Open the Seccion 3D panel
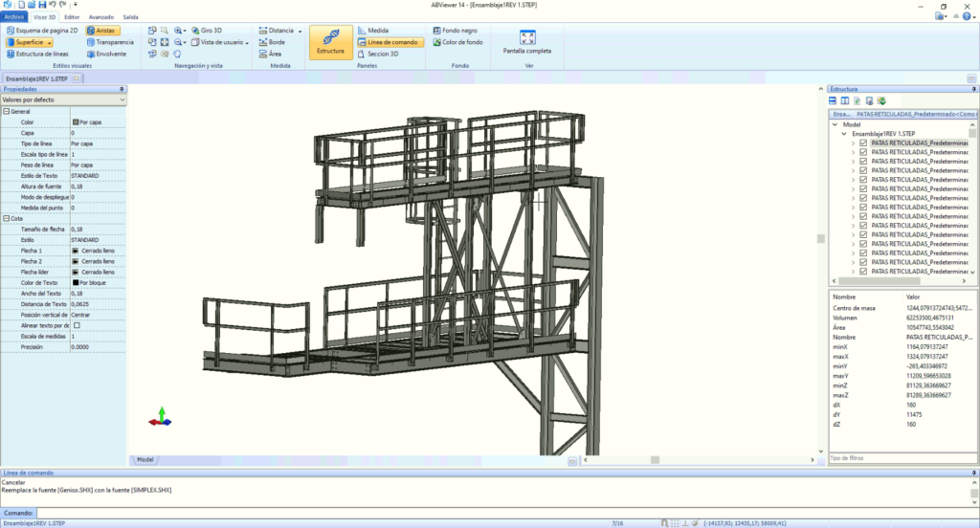Screen dimensions: 980x528 (x=378, y=54)
